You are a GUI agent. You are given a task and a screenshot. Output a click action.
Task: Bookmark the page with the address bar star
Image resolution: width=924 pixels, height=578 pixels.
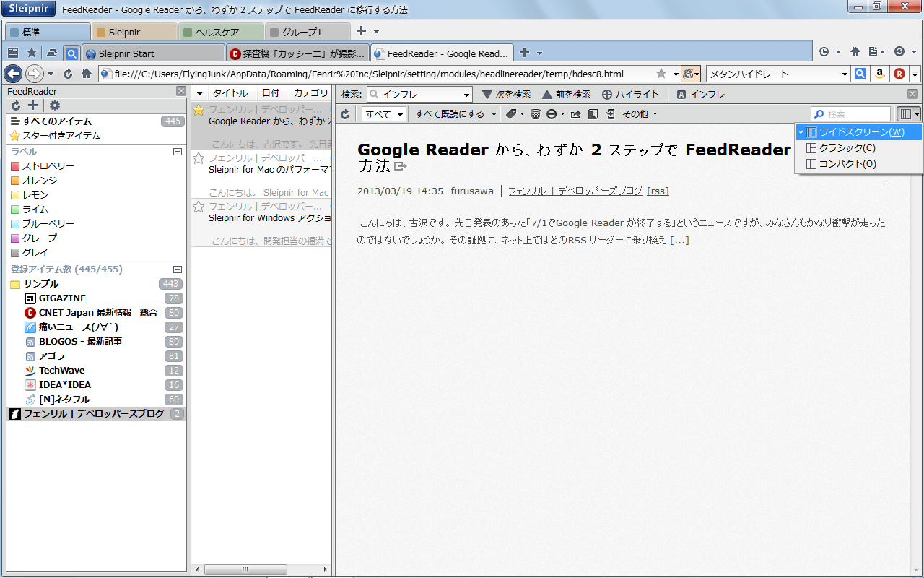661,74
